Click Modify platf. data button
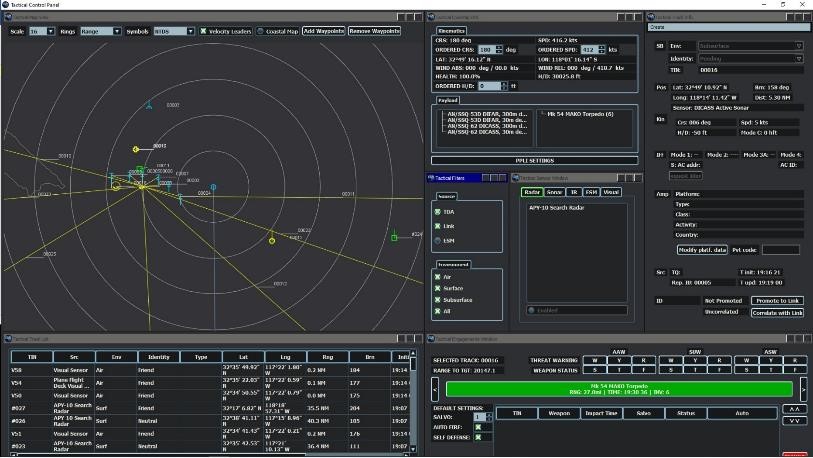The image size is (813, 458). point(702,250)
